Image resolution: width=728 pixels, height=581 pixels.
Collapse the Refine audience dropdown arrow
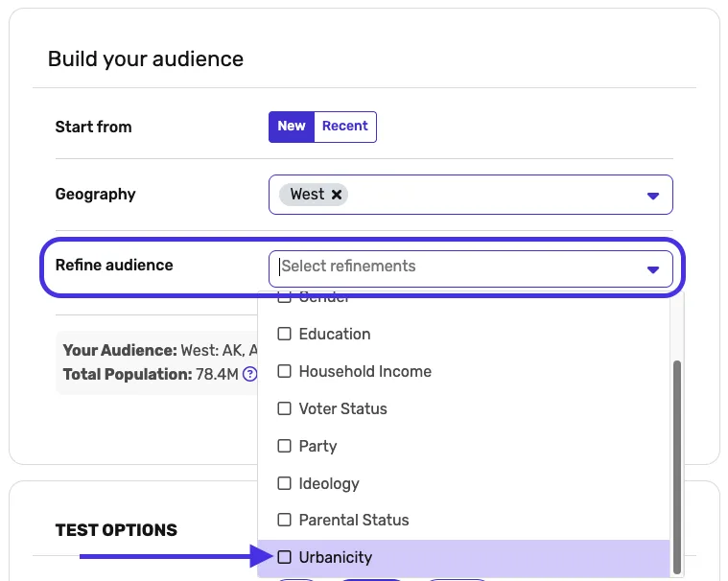653,269
